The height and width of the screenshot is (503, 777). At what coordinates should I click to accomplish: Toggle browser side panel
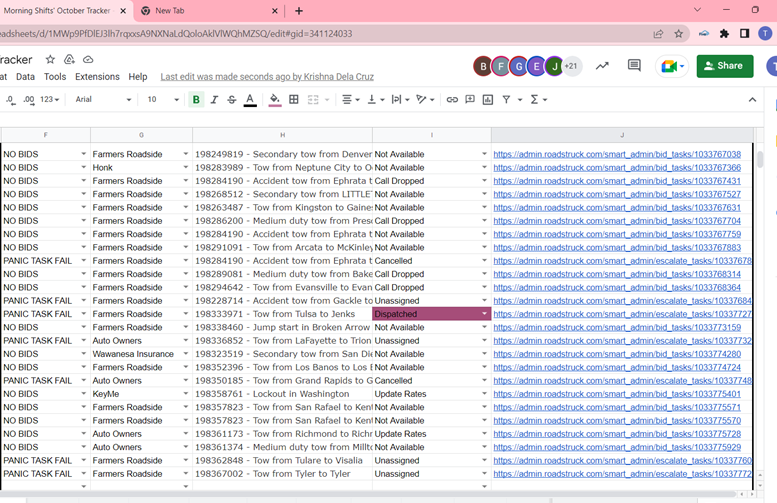coord(744,34)
